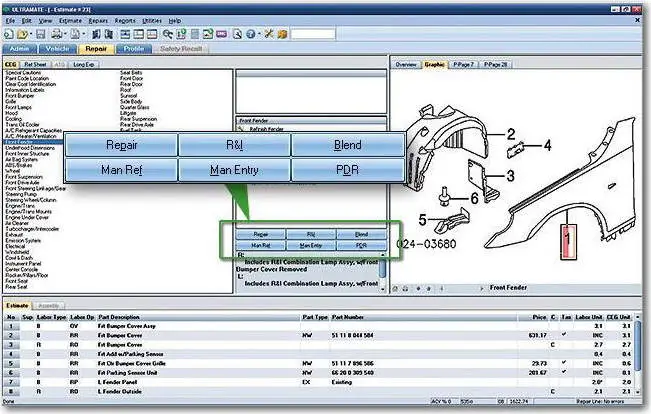Select 'Air Bag System' in the category list
The width and height of the screenshot is (651, 414).
click(21, 159)
